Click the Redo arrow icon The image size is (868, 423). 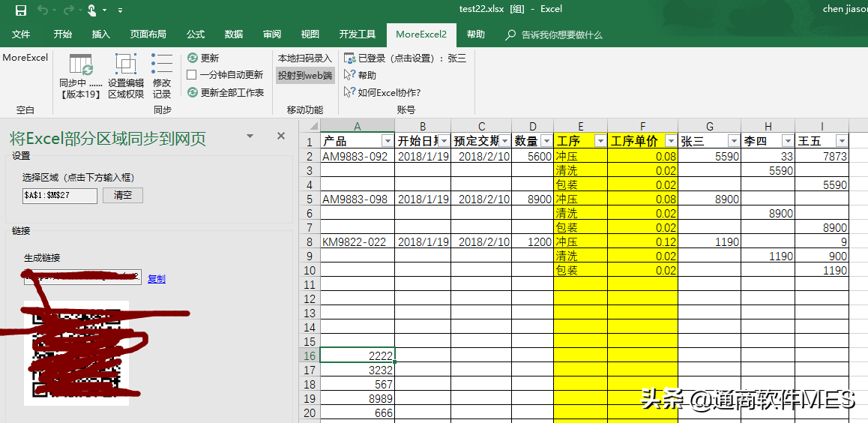coord(69,10)
